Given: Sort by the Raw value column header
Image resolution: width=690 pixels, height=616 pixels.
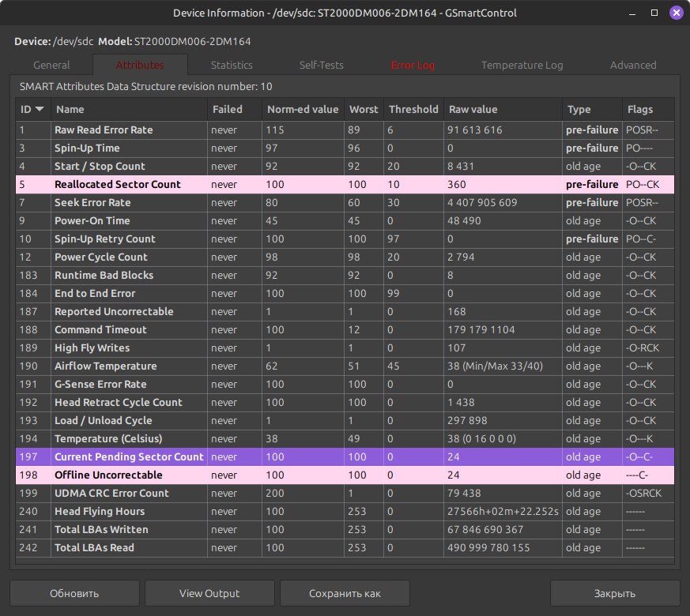Looking at the screenshot, I should (503, 110).
